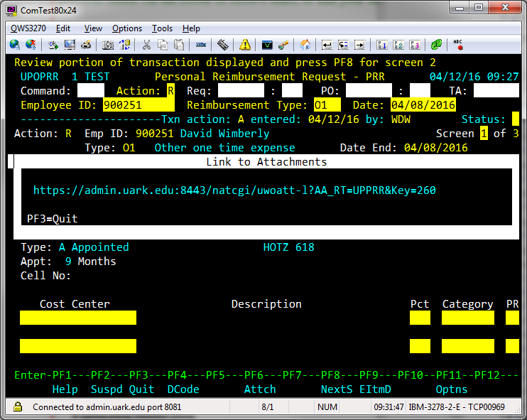The image size is (527, 420).
Task: Click DCode function key label
Action: point(183,389)
